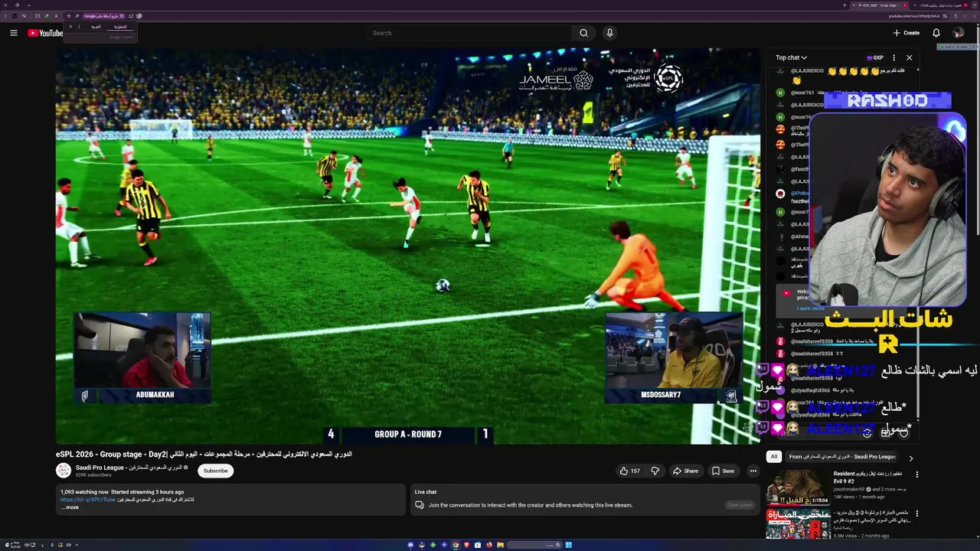Open the Saudi Pro League channel avatar
980x551 pixels.
(64, 471)
